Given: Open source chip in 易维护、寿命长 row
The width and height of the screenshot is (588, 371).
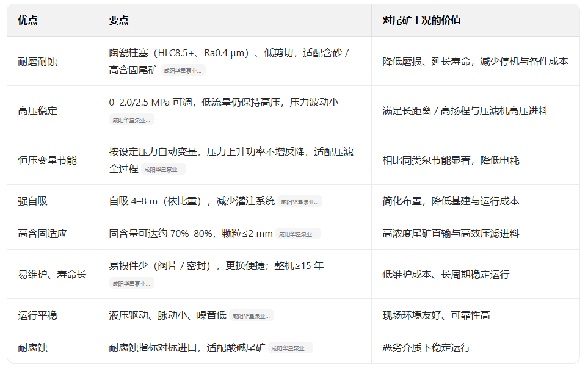Looking at the screenshot, I should click(x=131, y=284).
